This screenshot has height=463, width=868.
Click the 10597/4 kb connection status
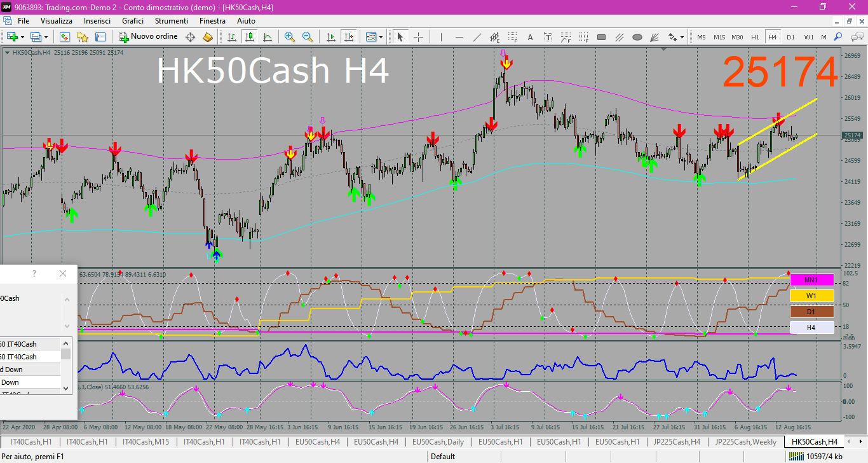click(x=816, y=456)
